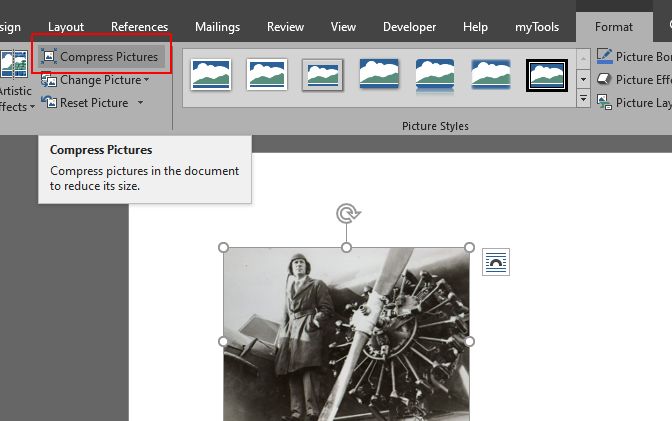This screenshot has width=672, height=421.
Task: Expand the Picture Styles gallery with More arrow
Action: point(583,100)
